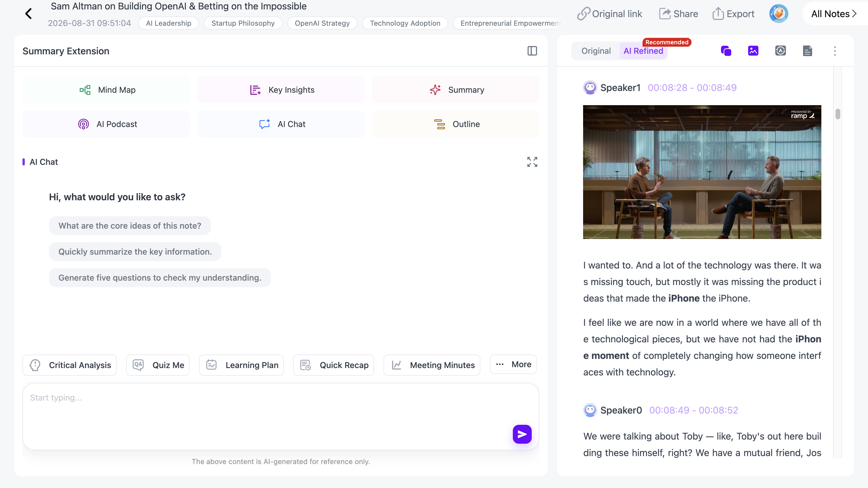Viewport: 868px width, 488px height.
Task: Click the Learning Plan button
Action: 241,365
